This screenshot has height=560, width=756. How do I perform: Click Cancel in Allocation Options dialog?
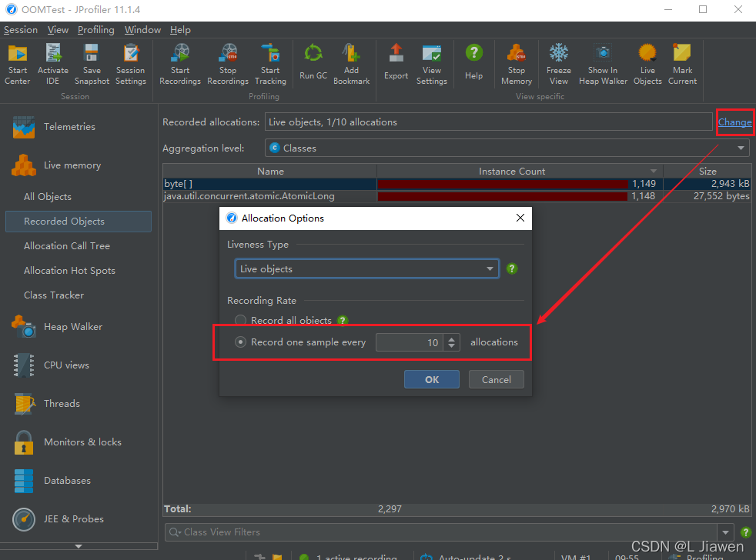(x=496, y=379)
